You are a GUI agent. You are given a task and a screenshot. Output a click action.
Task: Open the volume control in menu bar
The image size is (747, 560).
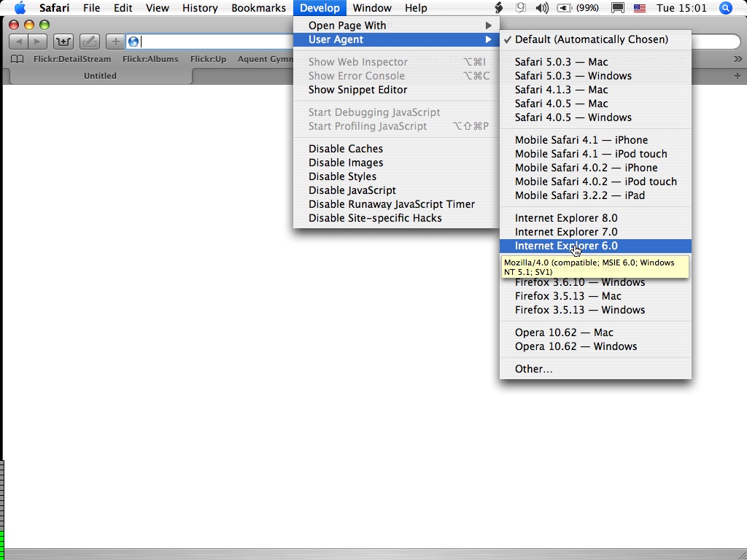(542, 7)
